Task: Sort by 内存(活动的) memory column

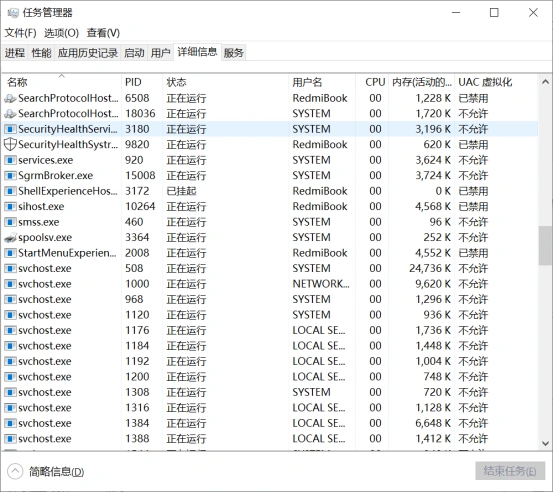Action: coord(421,82)
